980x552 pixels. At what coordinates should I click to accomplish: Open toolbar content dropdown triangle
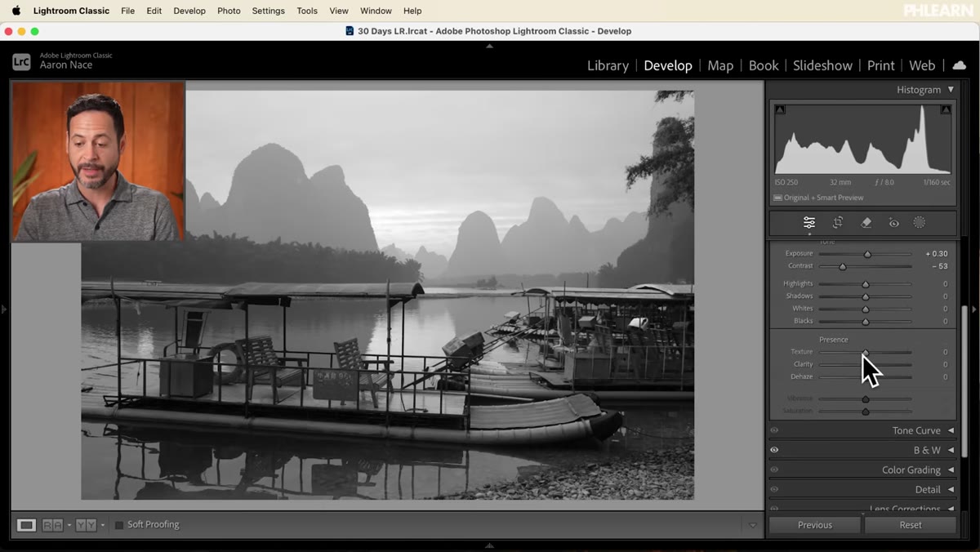(x=753, y=526)
